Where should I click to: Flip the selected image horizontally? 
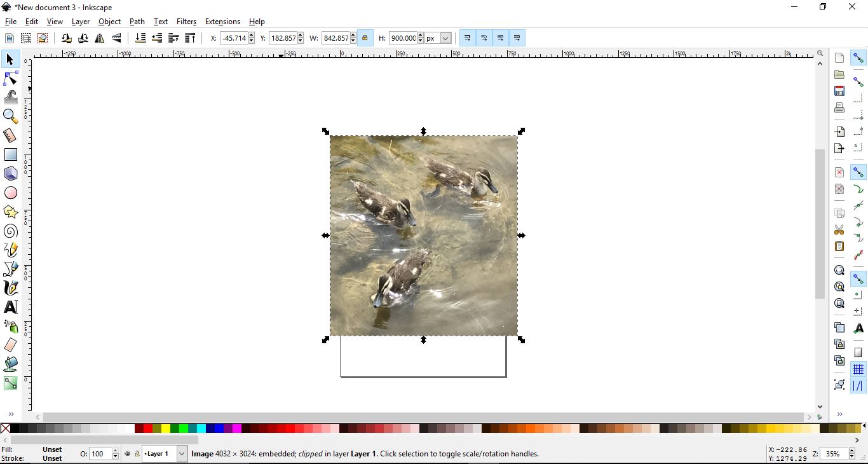tap(100, 38)
